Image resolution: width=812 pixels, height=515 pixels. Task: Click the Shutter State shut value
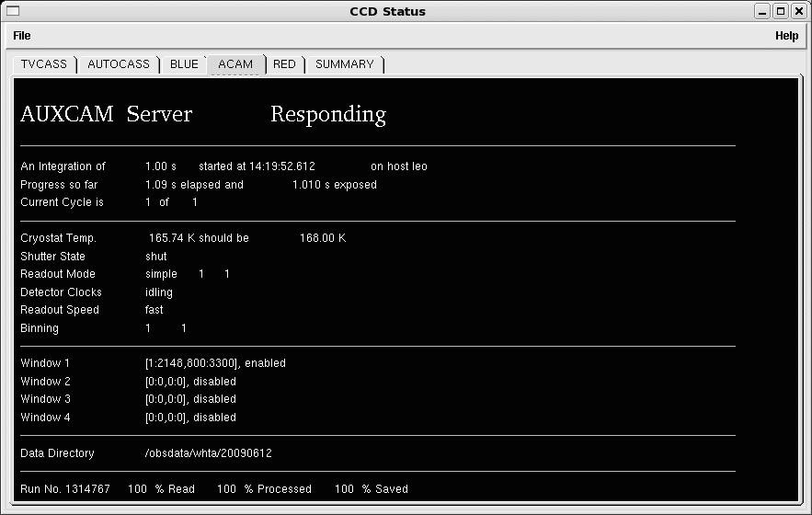tap(155, 257)
